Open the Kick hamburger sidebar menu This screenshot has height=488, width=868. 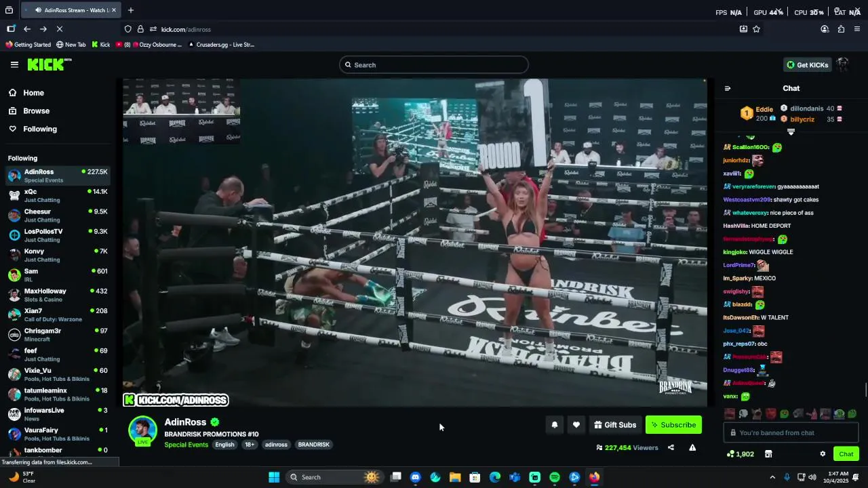tap(14, 64)
